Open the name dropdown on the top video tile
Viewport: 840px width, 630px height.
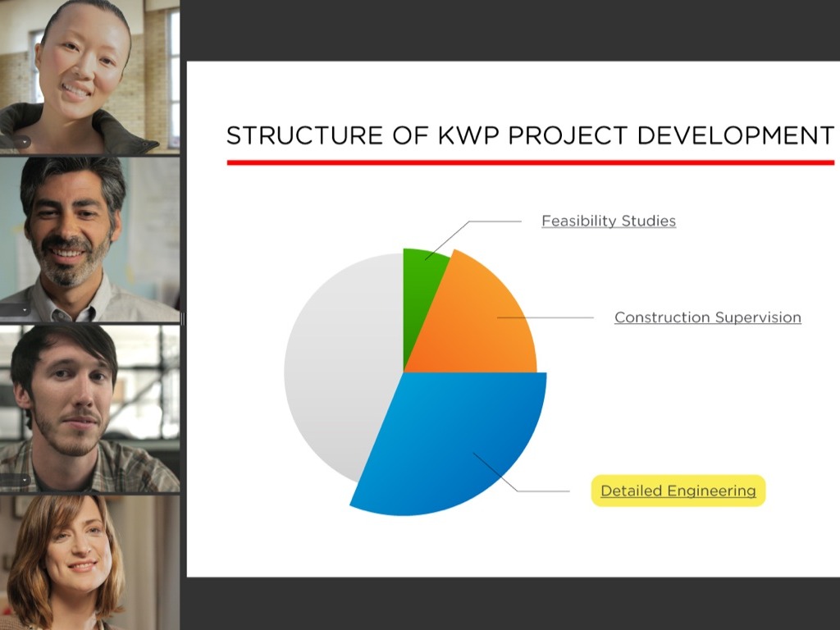25,142
